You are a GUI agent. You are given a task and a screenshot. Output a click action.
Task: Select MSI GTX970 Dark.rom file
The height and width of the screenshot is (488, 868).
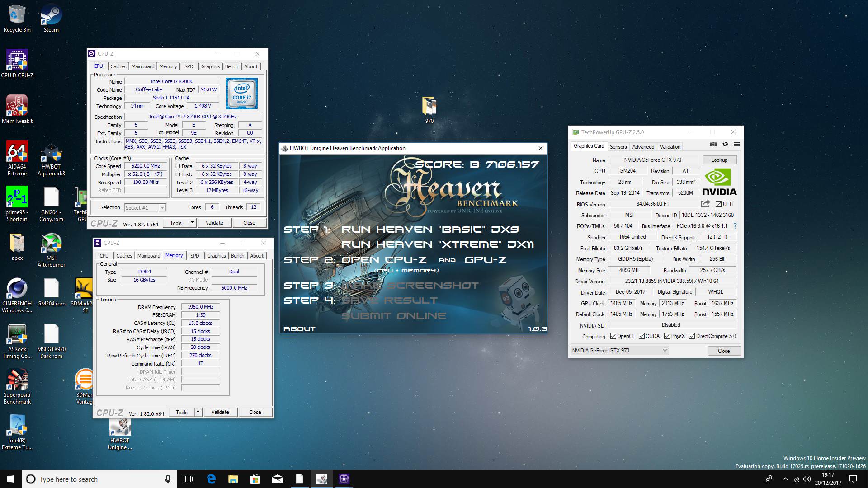click(x=51, y=341)
